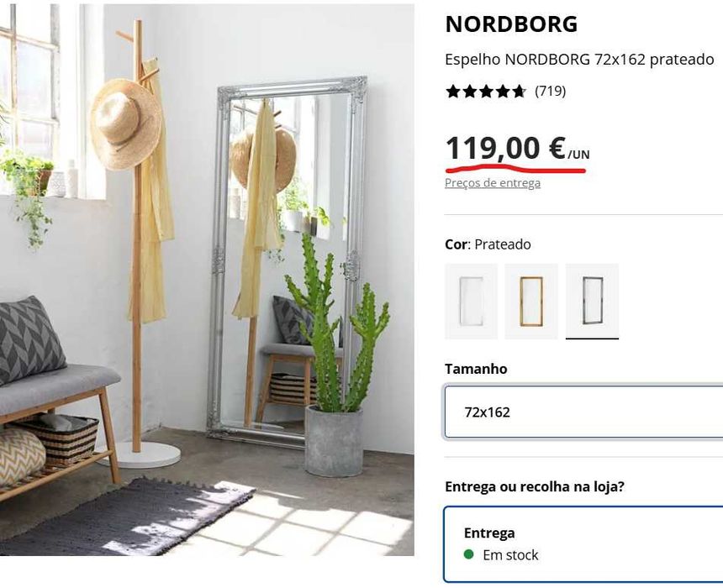
Task: Click the /UN unit label by the price
Action: [578, 155]
